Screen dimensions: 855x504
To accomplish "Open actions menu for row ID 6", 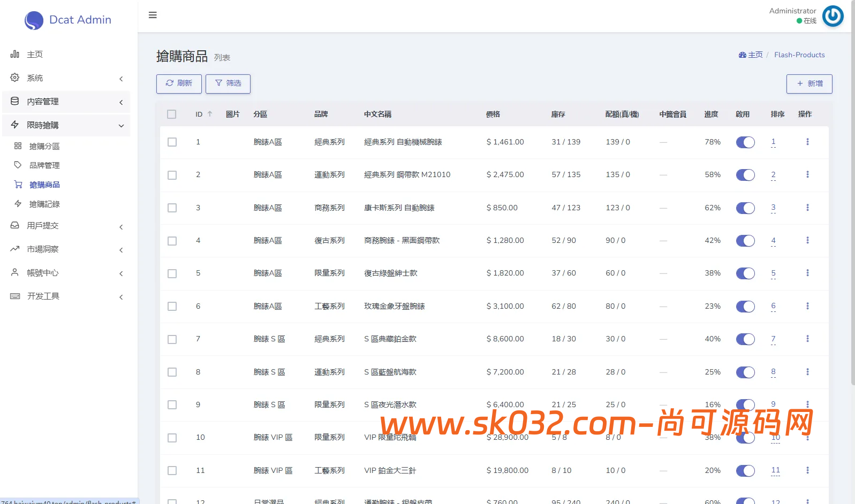I will pos(807,306).
